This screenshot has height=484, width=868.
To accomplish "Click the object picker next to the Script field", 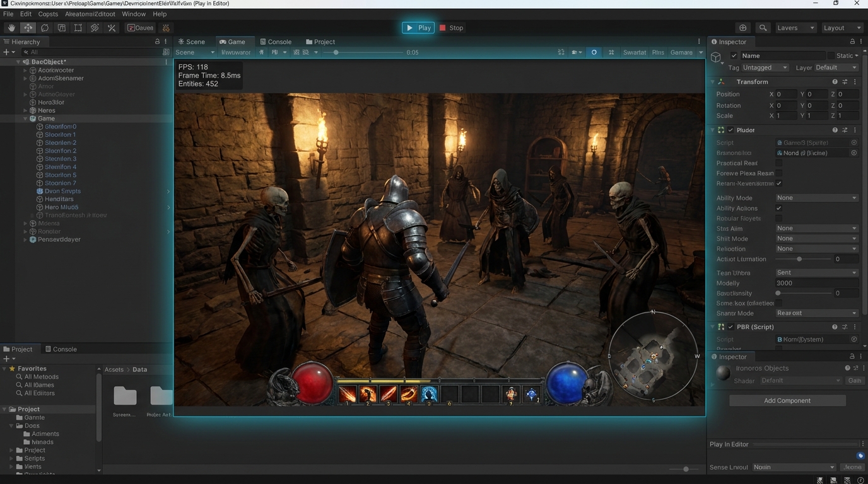I will (854, 143).
